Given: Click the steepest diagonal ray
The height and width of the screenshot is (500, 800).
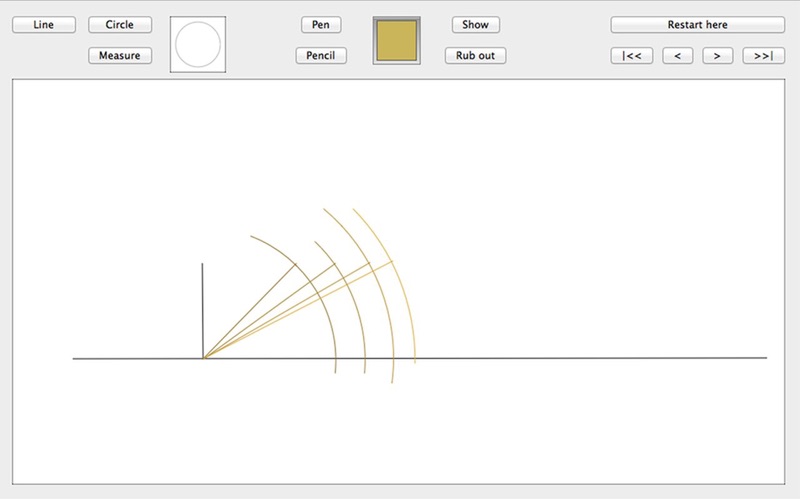Looking at the screenshot, I should click(250, 310).
